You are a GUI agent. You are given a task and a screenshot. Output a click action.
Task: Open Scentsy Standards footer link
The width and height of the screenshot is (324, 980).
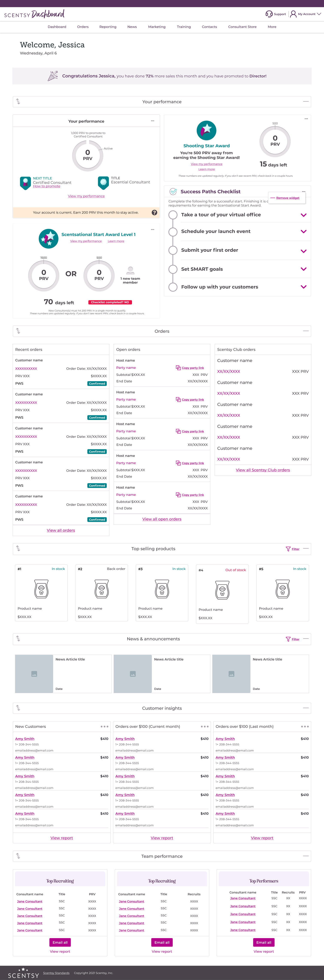[x=56, y=973]
